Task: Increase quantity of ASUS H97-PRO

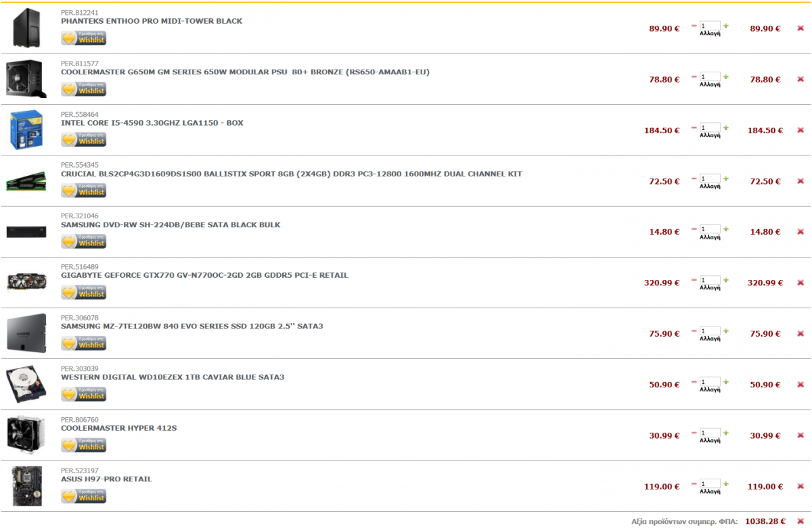Action: pos(726,483)
